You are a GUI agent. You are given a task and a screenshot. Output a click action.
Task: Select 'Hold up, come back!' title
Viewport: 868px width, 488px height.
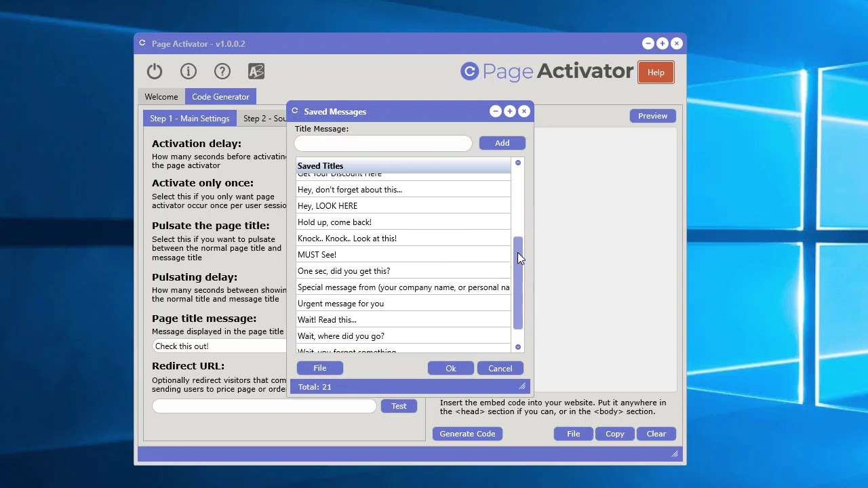click(403, 222)
